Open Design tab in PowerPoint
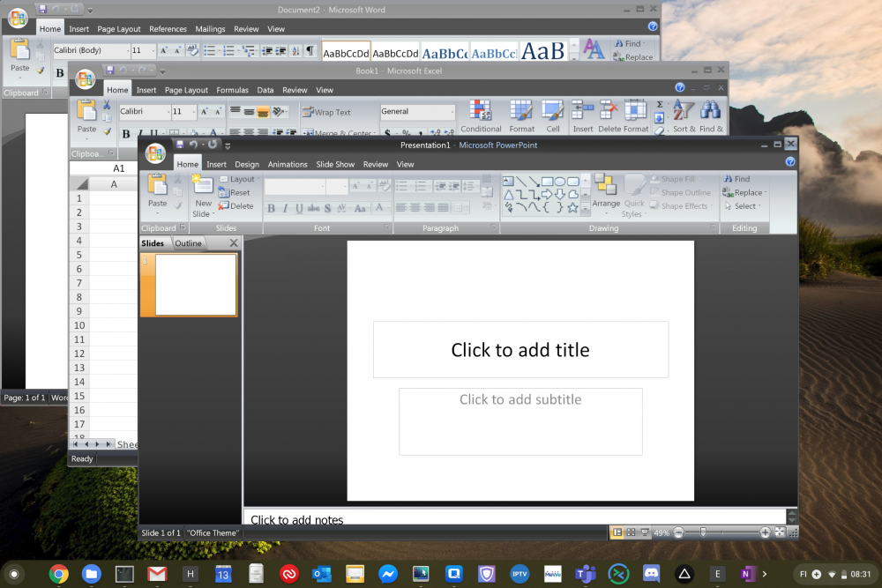Viewport: 882px width, 588px height. (x=247, y=164)
